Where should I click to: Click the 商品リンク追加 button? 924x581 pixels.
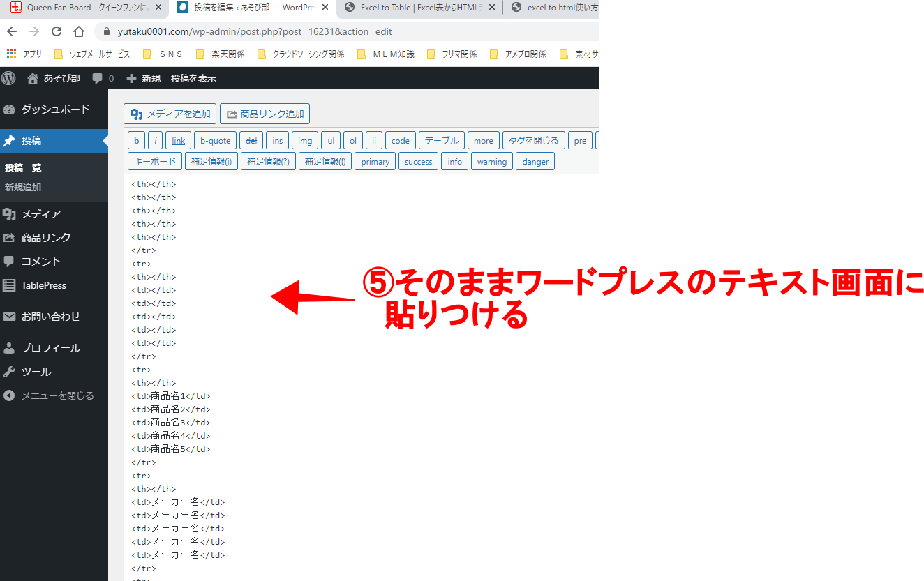coord(264,113)
